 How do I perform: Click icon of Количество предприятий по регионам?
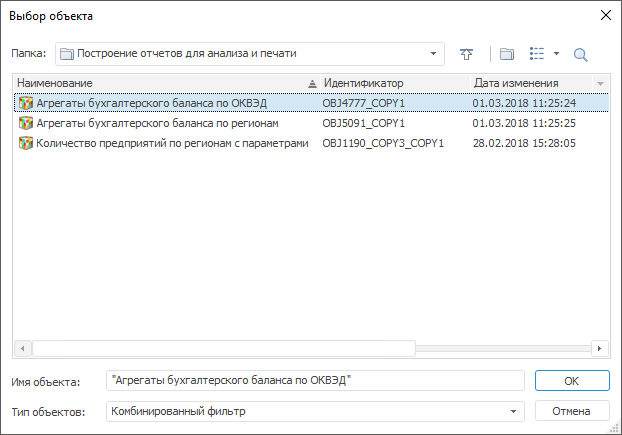click(26, 143)
